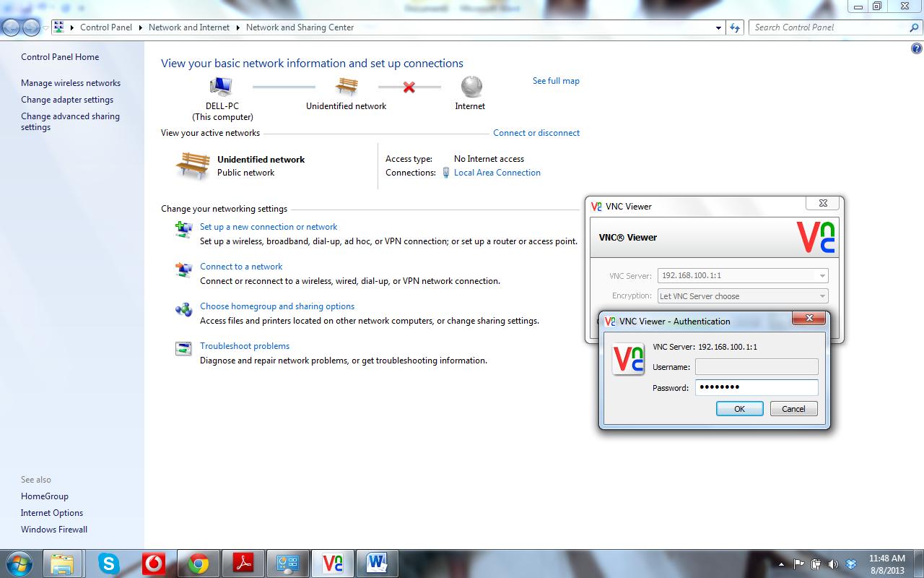Open Dropbox tray icon
The height and width of the screenshot is (578, 924).
tap(850, 564)
